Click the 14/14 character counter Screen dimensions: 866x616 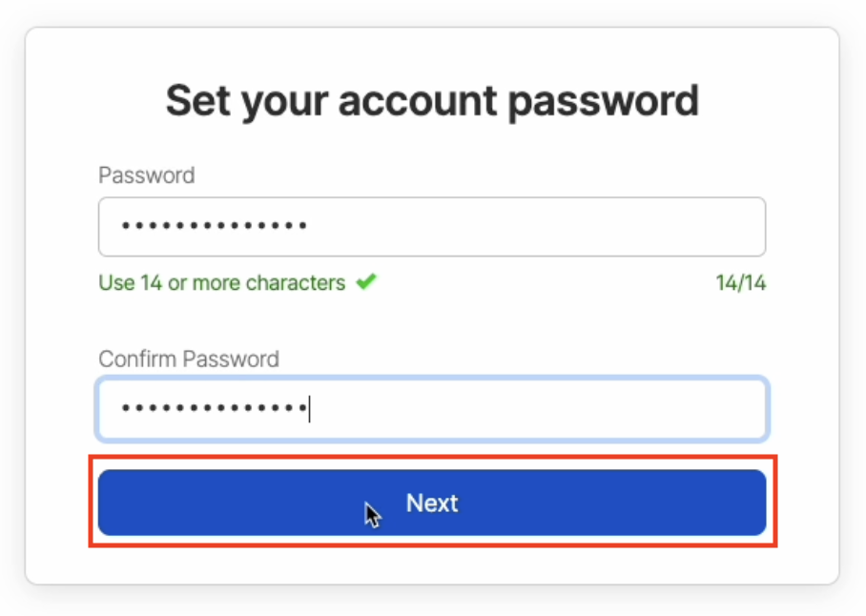coord(741,283)
